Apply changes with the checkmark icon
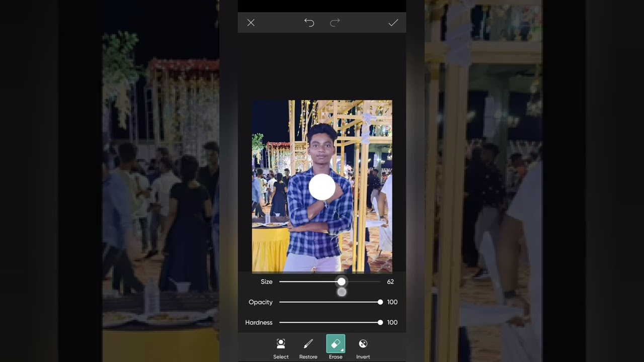The width and height of the screenshot is (644, 362). click(x=393, y=23)
